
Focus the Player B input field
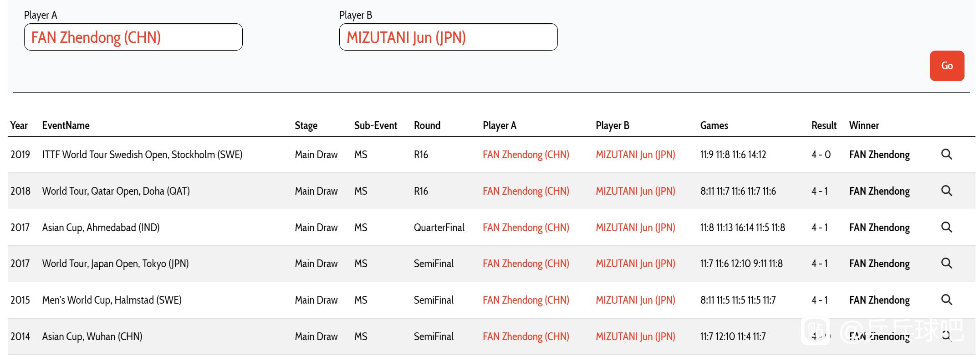tap(448, 37)
